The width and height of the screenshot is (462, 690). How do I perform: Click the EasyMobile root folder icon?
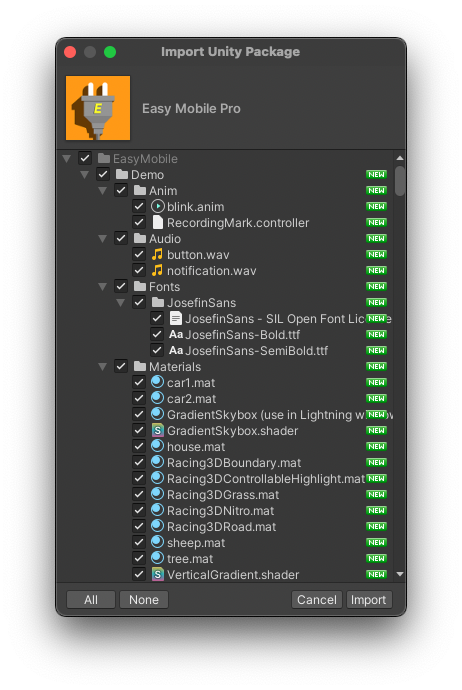(x=104, y=158)
